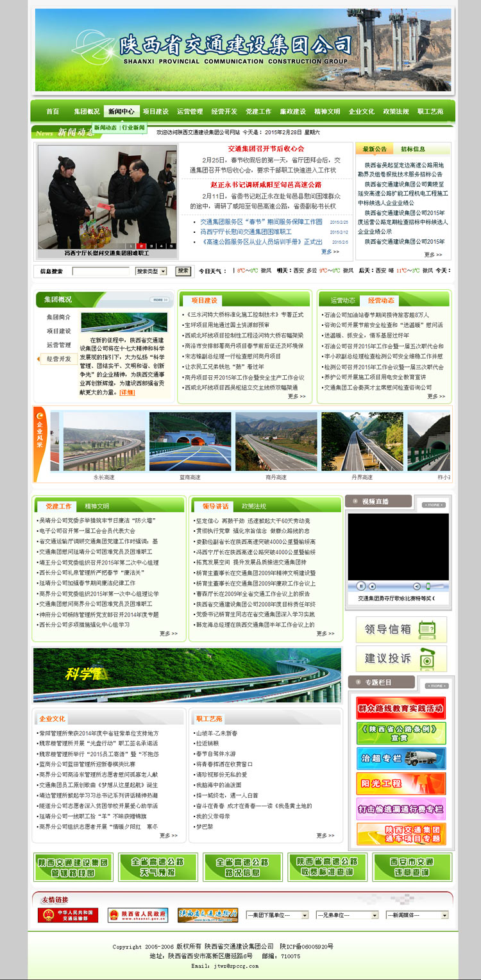The width and height of the screenshot is (481, 980).
Task: Open 《陕西省公路条例》宣贯 banner
Action: tap(401, 733)
